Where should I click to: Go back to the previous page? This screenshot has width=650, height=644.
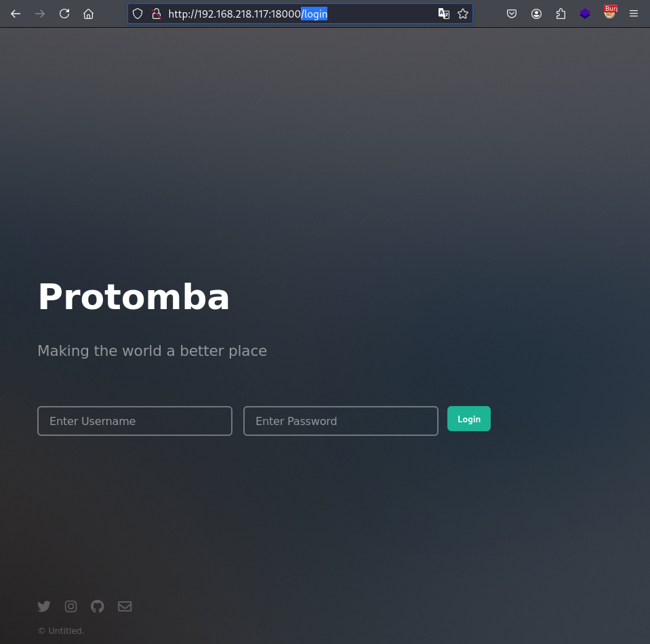coord(16,14)
